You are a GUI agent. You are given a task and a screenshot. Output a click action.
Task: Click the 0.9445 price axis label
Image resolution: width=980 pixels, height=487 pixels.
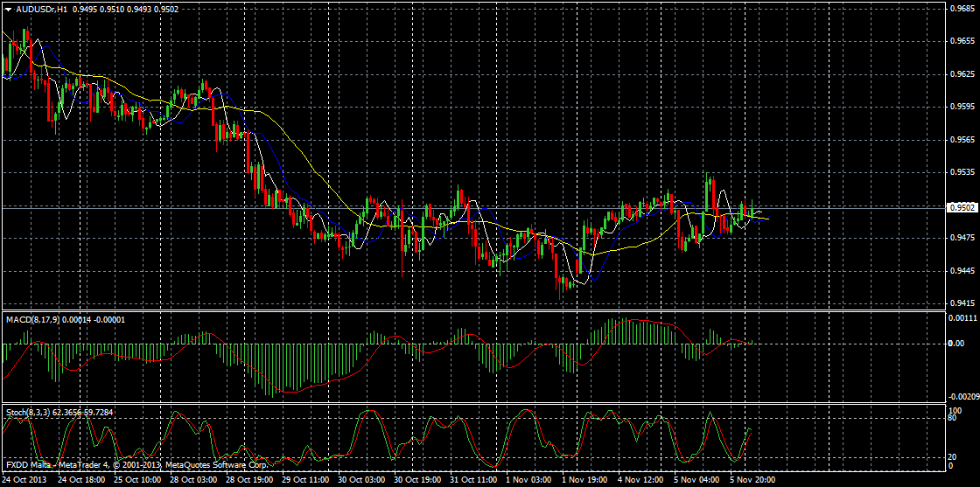pyautogui.click(x=962, y=271)
